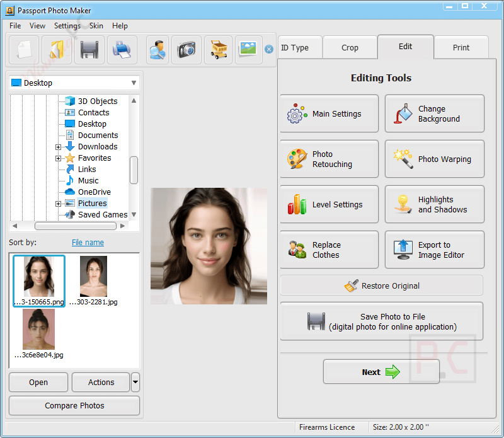Viewport: 504px width, 438px height.
Task: Click the Save floppy disk toolbar icon
Action: pos(89,50)
